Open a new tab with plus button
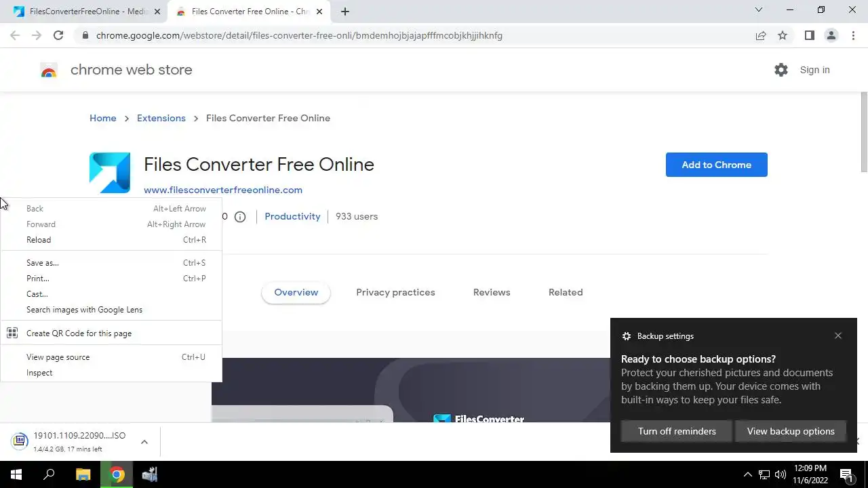This screenshot has width=868, height=488. tap(345, 12)
